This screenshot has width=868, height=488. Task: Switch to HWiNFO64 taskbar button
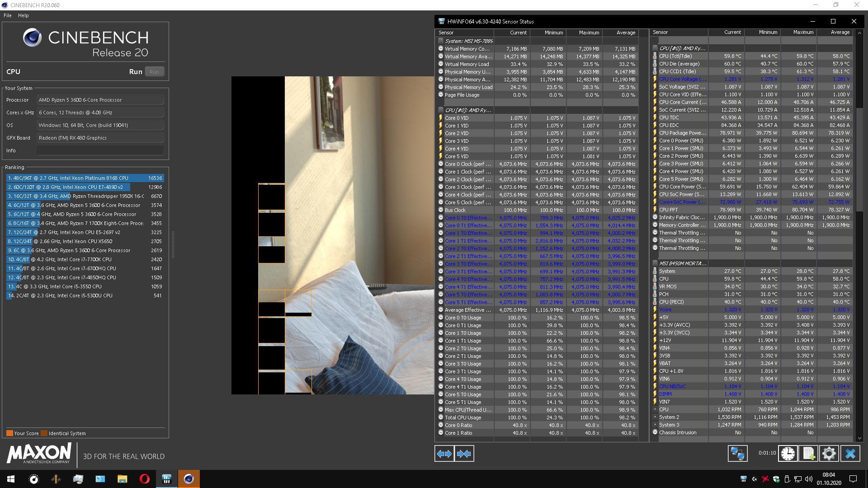pyautogui.click(x=166, y=479)
